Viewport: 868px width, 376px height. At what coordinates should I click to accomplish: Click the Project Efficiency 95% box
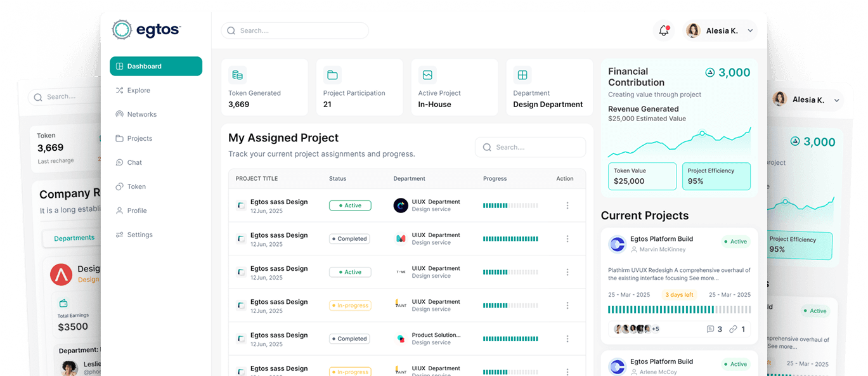coord(716,176)
